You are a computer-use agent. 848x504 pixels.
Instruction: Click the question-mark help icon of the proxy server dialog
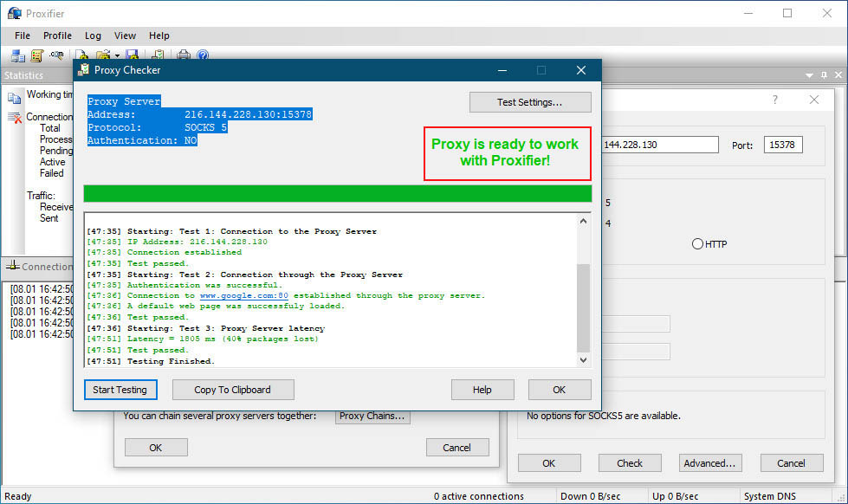[775, 100]
